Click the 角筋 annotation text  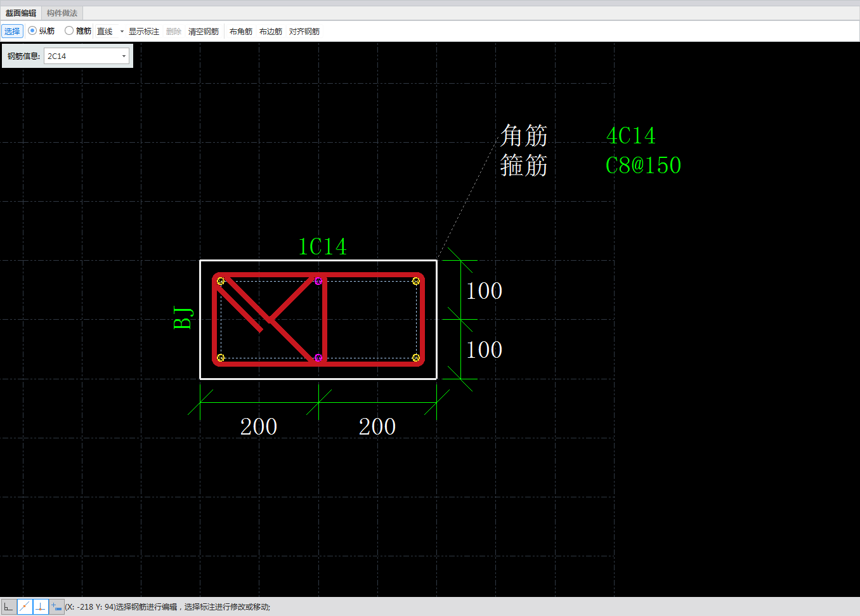[x=524, y=136]
